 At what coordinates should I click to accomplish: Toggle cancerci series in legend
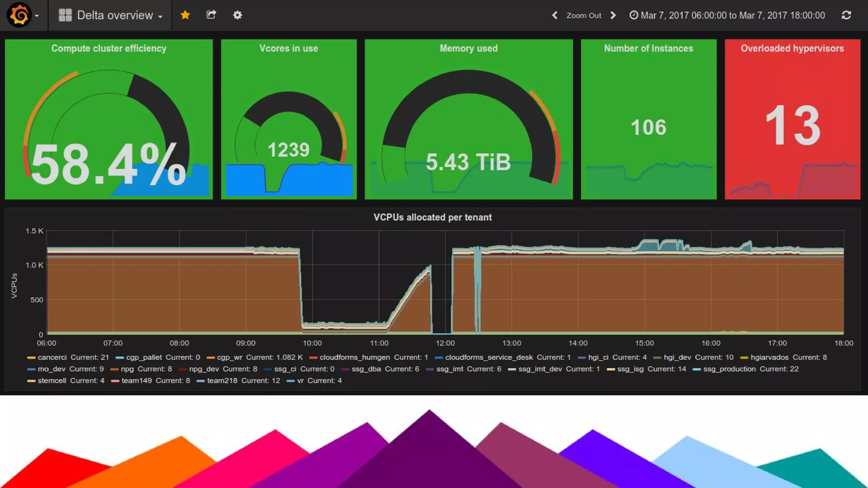click(x=52, y=357)
